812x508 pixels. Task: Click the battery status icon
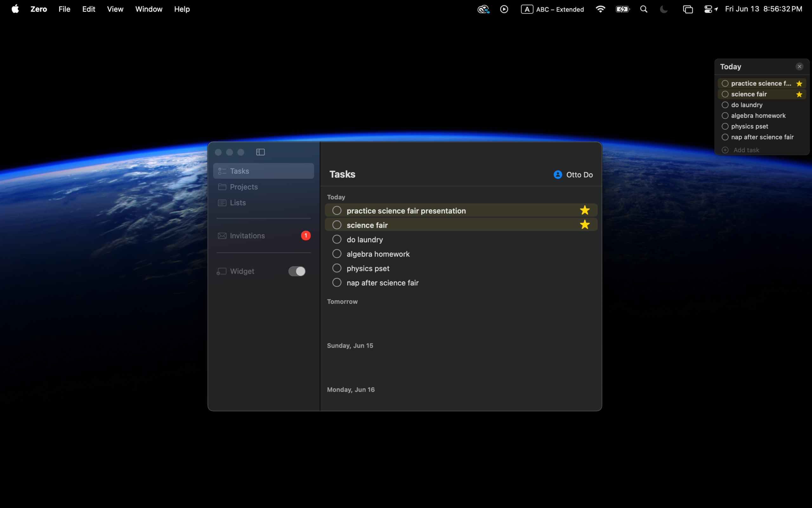623,9
